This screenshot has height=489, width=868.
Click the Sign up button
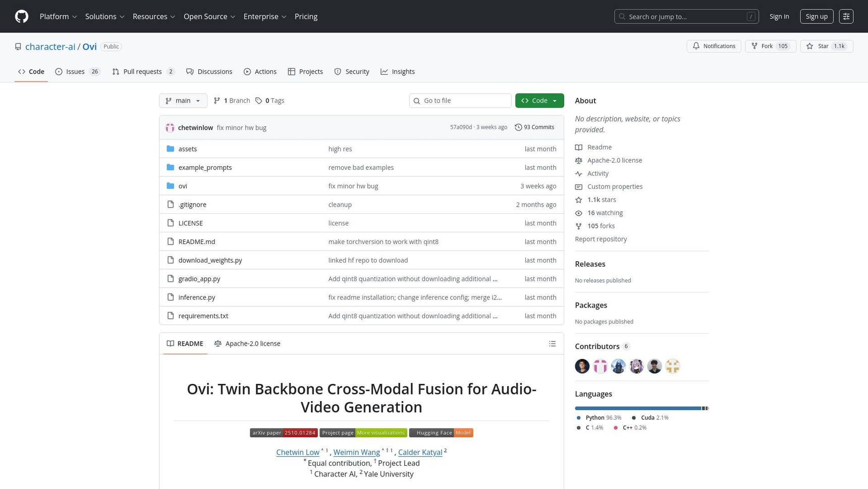(817, 17)
